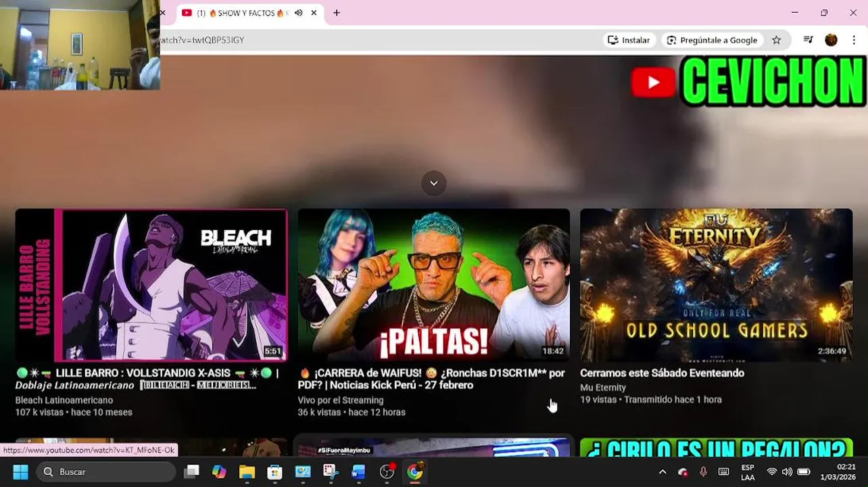Open Microsoft Word from the taskbar
868x487 pixels.
(x=358, y=471)
